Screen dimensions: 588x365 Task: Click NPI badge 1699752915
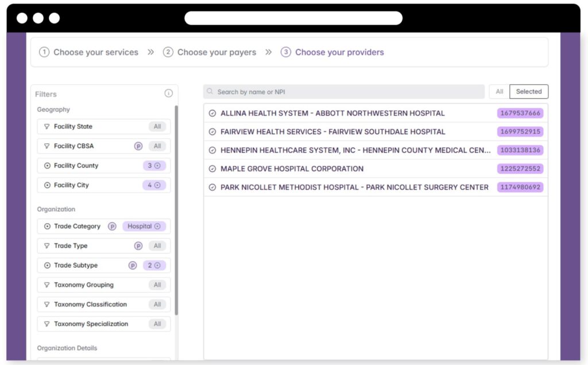pyautogui.click(x=520, y=131)
